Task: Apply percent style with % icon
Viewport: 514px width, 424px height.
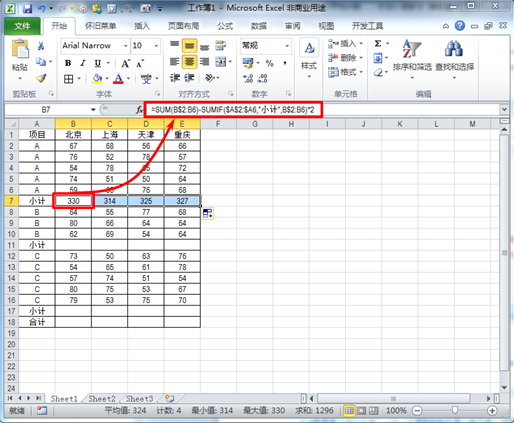Action: [x=269, y=63]
